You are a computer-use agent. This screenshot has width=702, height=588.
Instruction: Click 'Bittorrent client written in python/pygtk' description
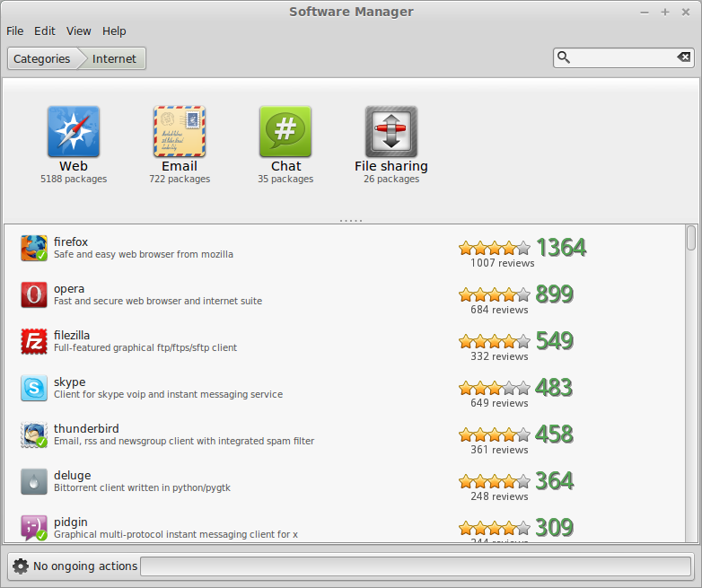point(142,487)
